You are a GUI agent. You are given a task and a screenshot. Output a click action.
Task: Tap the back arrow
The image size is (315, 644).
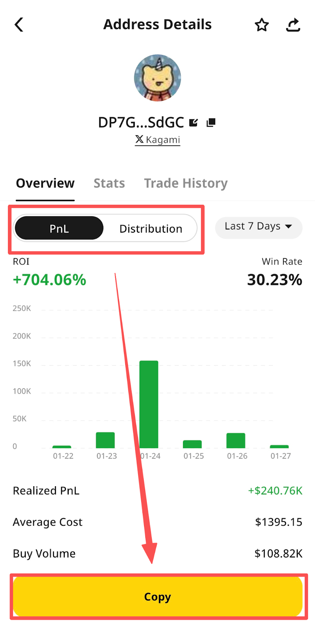[19, 25]
